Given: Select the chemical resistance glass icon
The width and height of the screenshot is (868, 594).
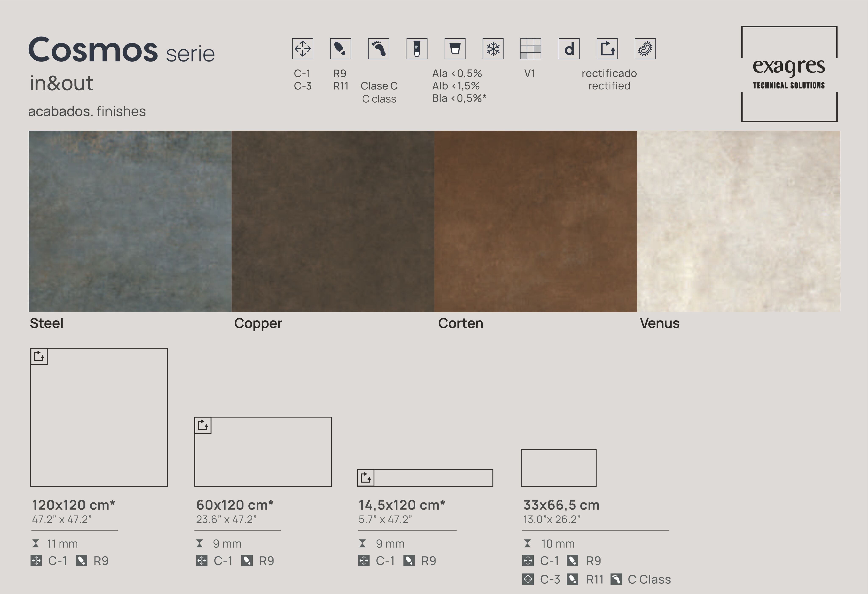Looking at the screenshot, I should [x=456, y=49].
